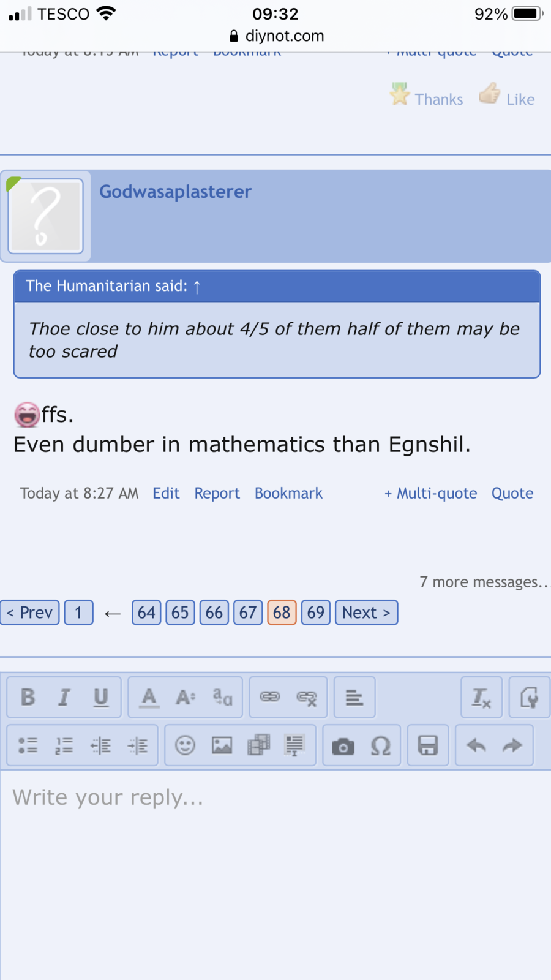Click the quoted text box content
This screenshot has height=980, width=551.
(x=277, y=340)
